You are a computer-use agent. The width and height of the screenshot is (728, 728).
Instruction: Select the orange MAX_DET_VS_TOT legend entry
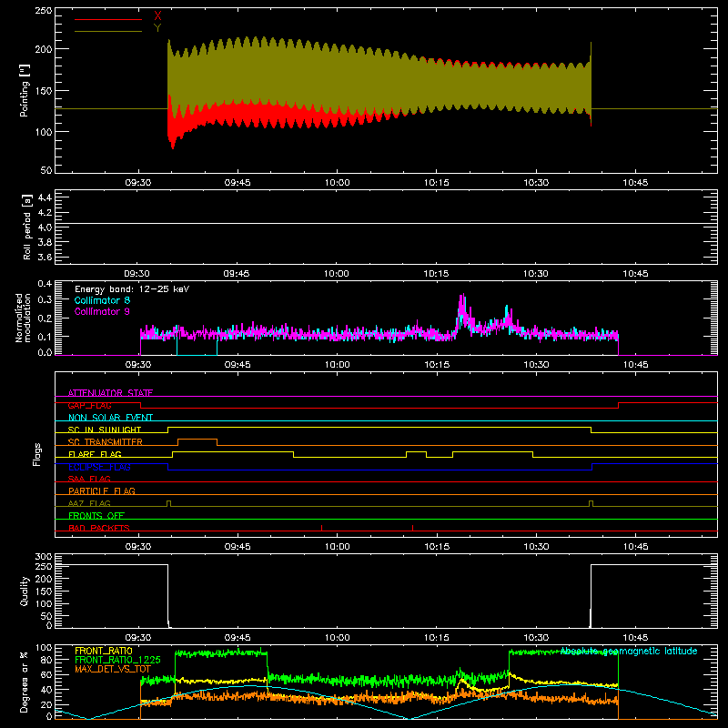click(x=113, y=669)
